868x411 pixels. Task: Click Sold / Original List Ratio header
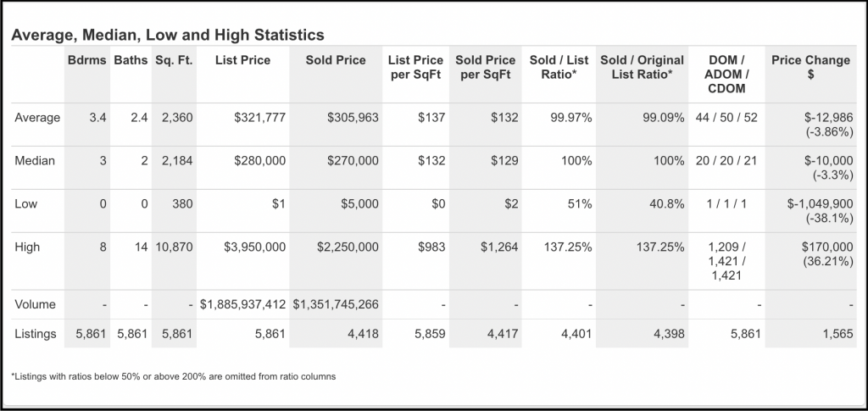[642, 67]
